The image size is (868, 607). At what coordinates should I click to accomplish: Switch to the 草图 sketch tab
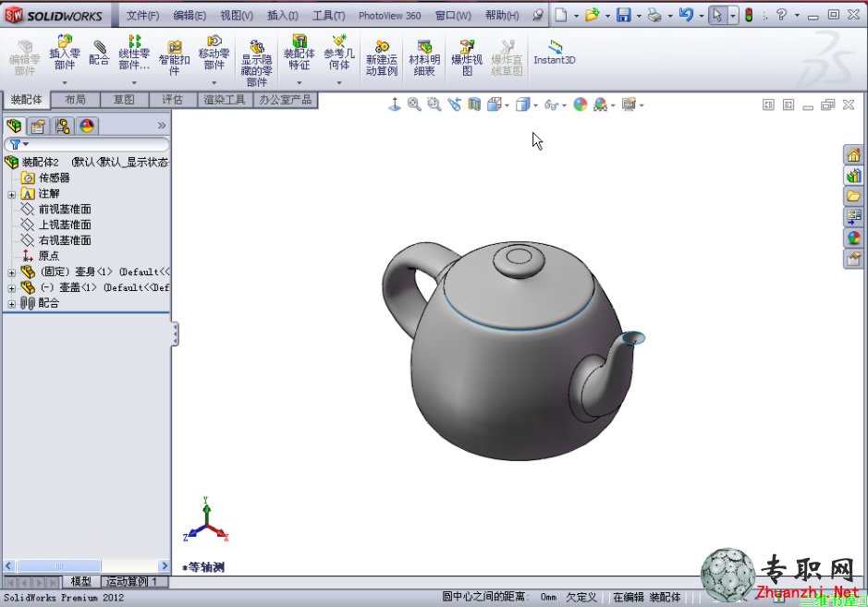coord(124,100)
